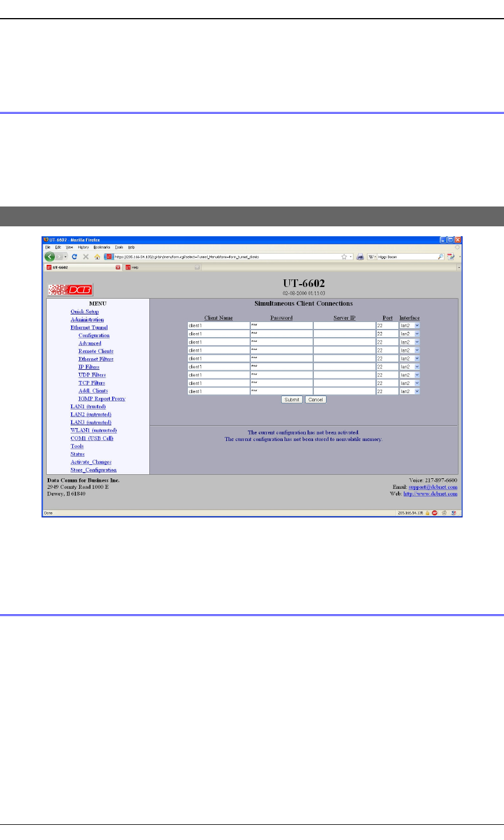Open the IP Filters link
This screenshot has height=840, width=504.
[x=89, y=367]
